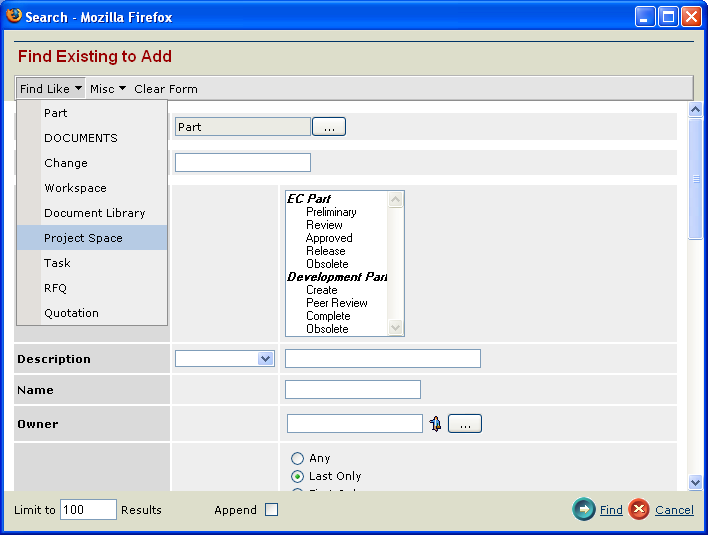Click the person icon beside Owner field
Viewport: 708px width, 535px height.
[436, 424]
